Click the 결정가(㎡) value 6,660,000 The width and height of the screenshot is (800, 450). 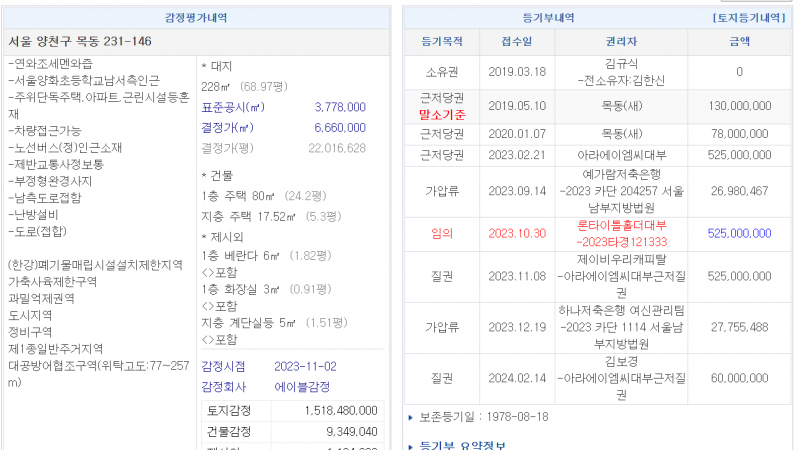pyautogui.click(x=340, y=127)
